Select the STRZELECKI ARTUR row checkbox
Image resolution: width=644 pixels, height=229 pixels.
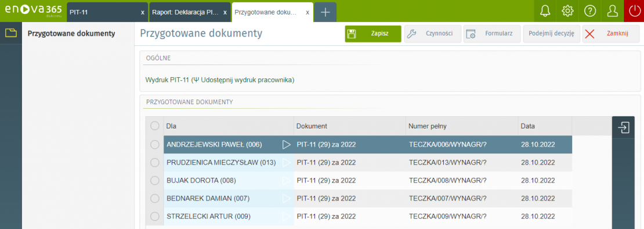(x=155, y=216)
